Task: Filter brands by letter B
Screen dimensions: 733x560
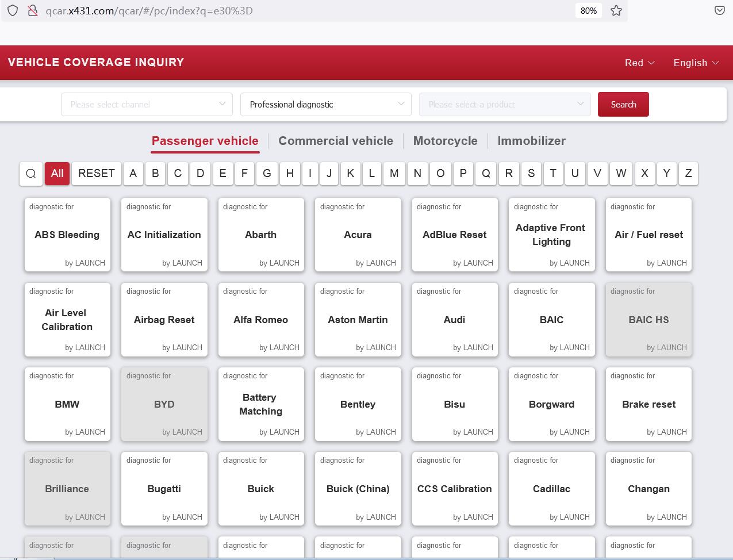Action: tap(155, 174)
